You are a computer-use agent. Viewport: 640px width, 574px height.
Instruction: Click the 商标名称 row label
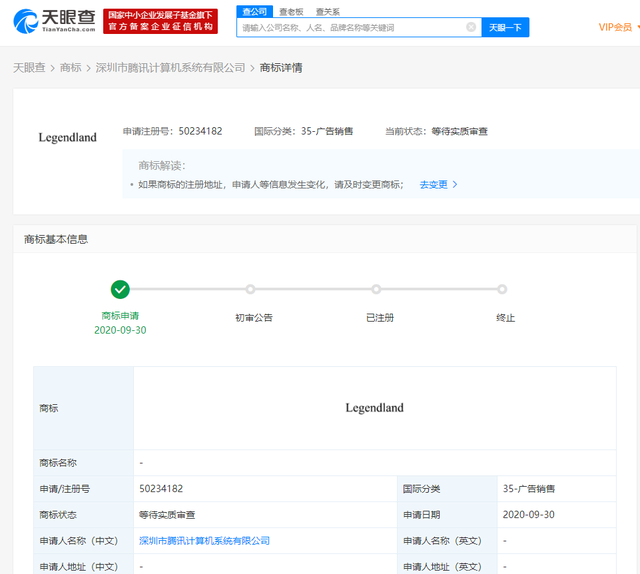[58, 463]
